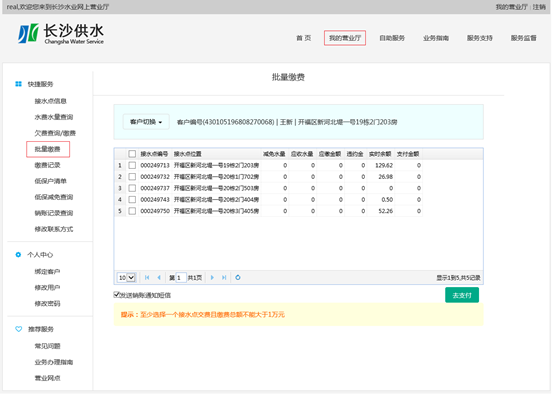The width and height of the screenshot is (553, 395).
Task: Open 修改联系方式 in sidebar
Action: (x=54, y=229)
